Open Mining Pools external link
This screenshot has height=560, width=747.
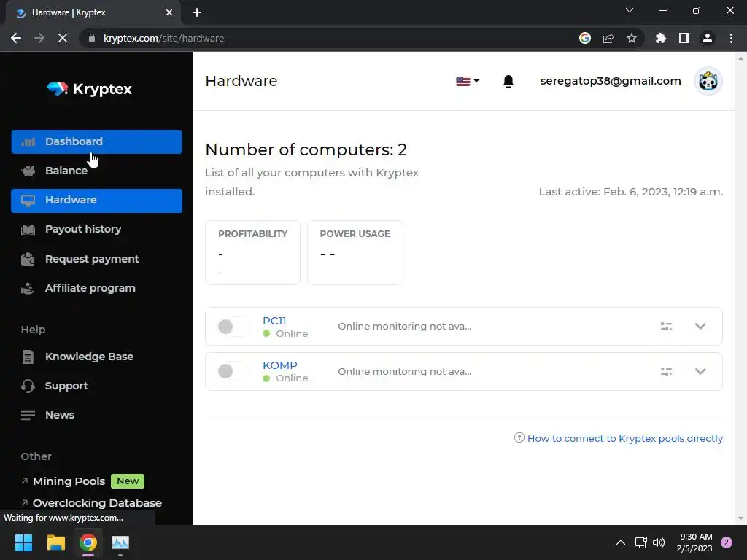[x=69, y=481]
